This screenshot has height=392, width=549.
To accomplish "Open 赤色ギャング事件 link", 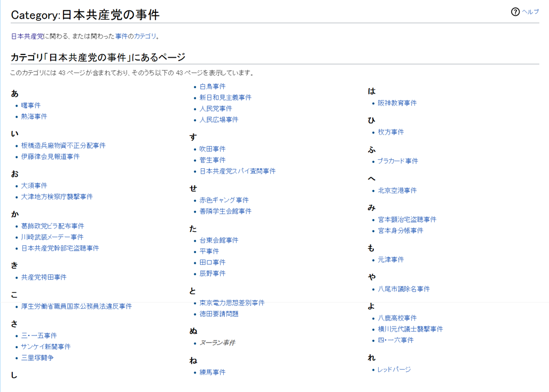I will (x=224, y=200).
